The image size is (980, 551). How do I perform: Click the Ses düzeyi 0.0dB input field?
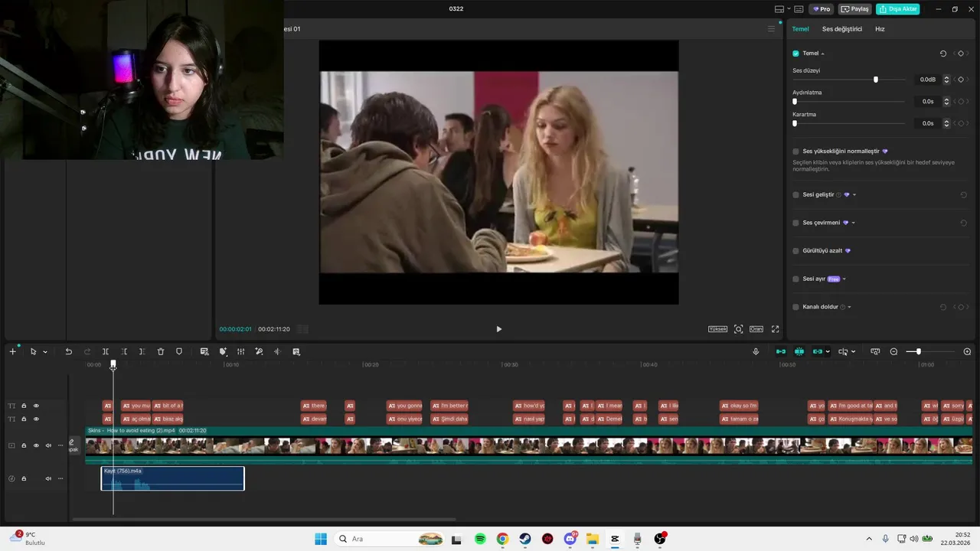point(928,80)
